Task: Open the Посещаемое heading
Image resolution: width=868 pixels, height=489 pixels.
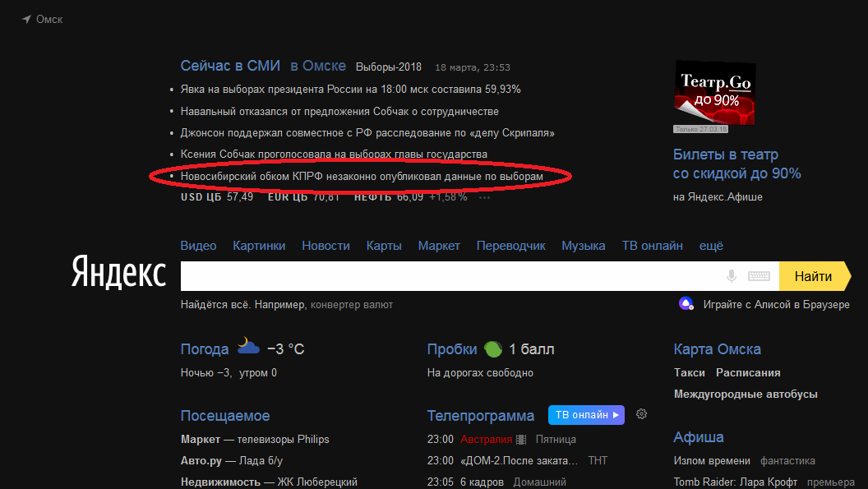Action: [x=224, y=416]
